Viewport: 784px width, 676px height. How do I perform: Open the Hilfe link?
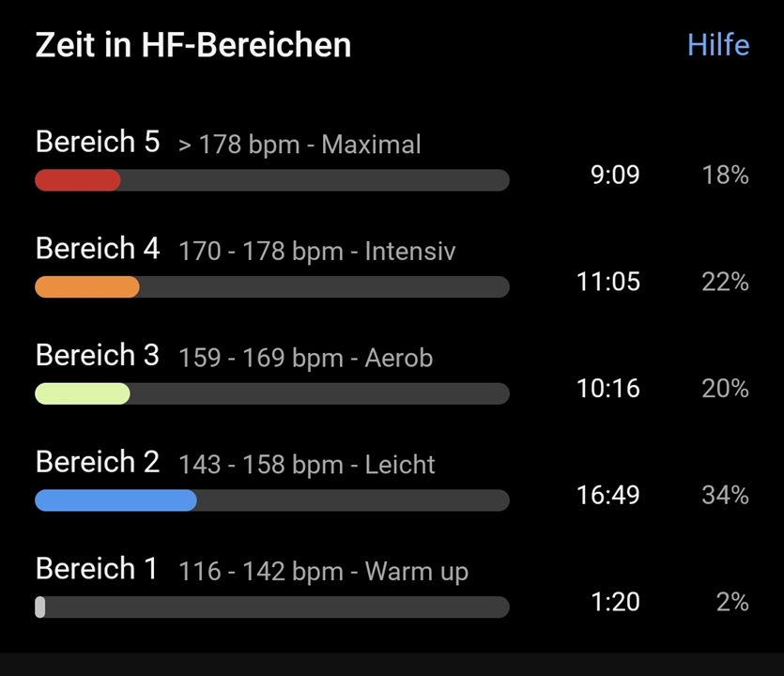click(x=718, y=45)
